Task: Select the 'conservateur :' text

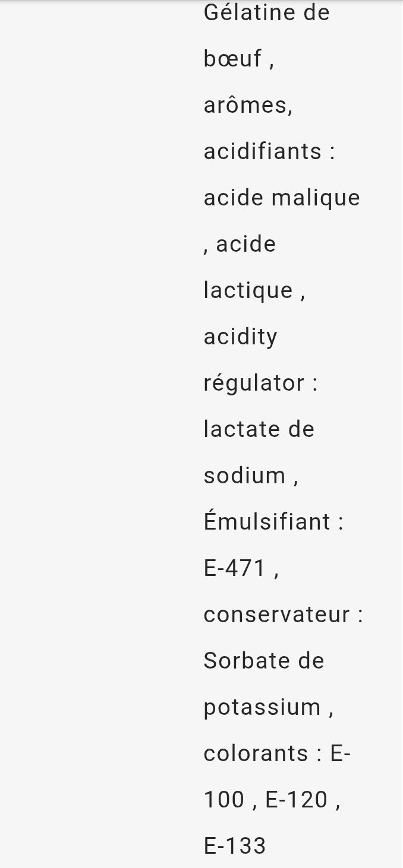Action: point(283,614)
